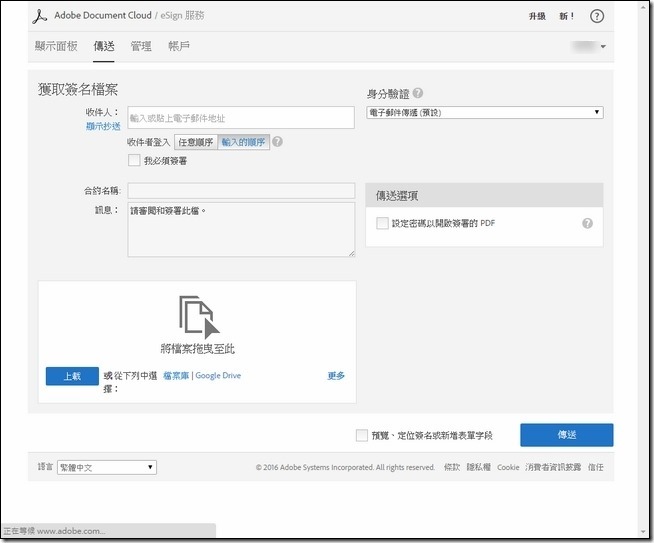This screenshot has height=543, width=654.
Task: Go to the 顯示面板 tab
Action: pos(56,46)
